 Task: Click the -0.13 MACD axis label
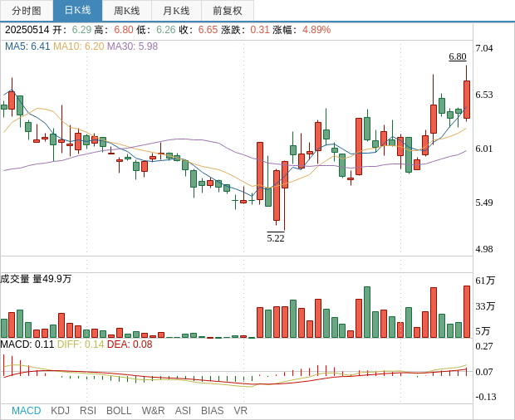[486, 397]
